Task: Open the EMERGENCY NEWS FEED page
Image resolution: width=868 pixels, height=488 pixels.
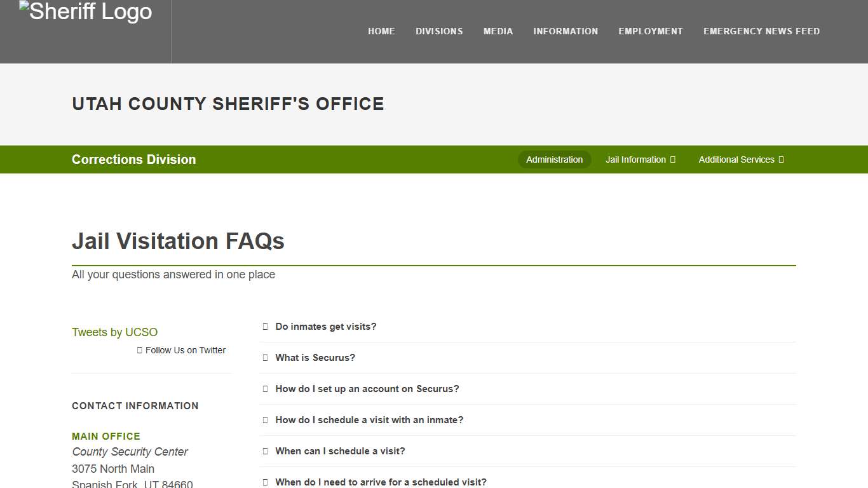Action: pos(761,31)
